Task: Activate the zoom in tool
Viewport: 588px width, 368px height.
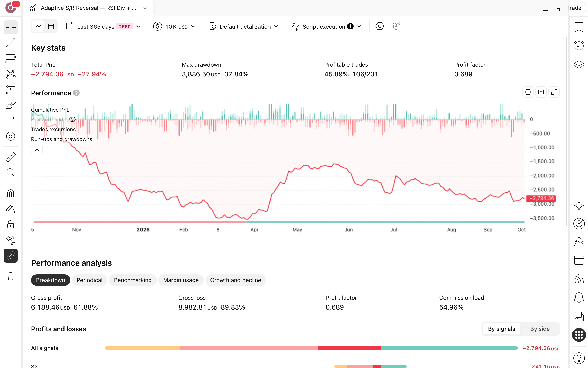Action: [10, 172]
